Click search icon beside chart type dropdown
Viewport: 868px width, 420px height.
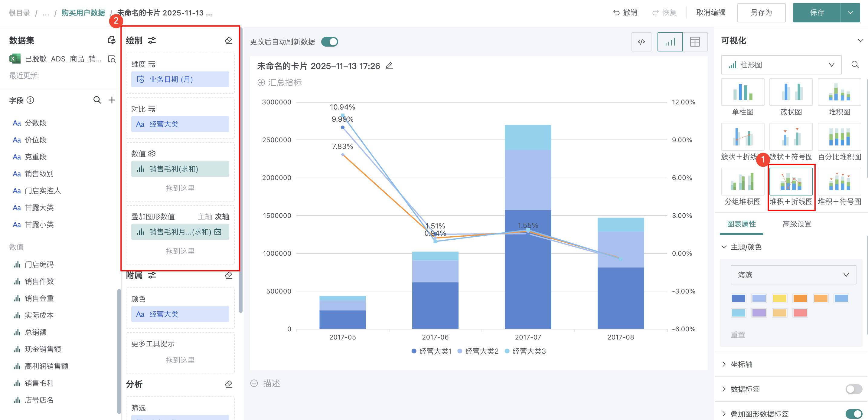coord(855,65)
